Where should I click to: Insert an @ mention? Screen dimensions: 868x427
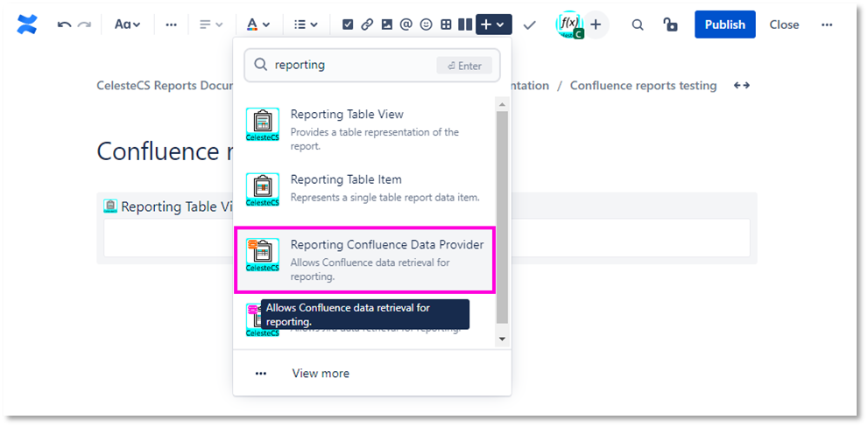pos(406,24)
